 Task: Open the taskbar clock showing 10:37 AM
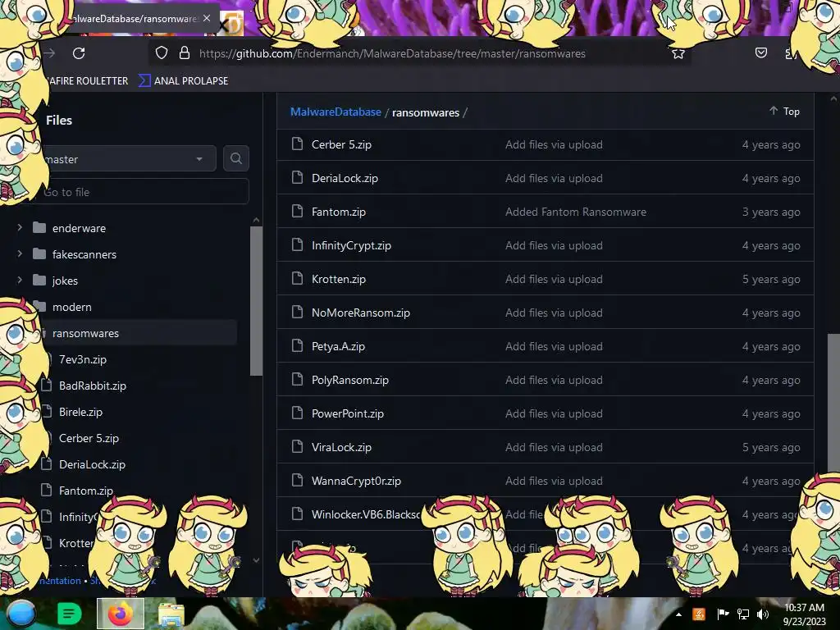(x=804, y=614)
